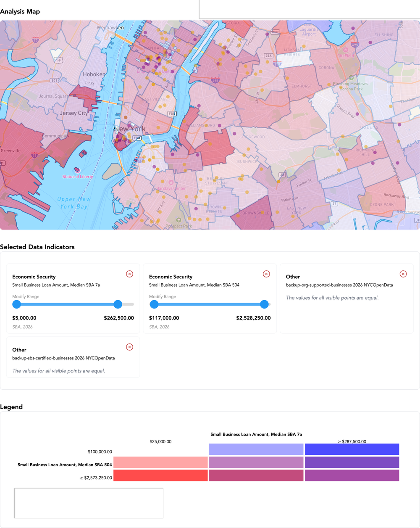Click the SBA 504 range minimum slider handle
This screenshot has width=420, height=528.
point(154,304)
